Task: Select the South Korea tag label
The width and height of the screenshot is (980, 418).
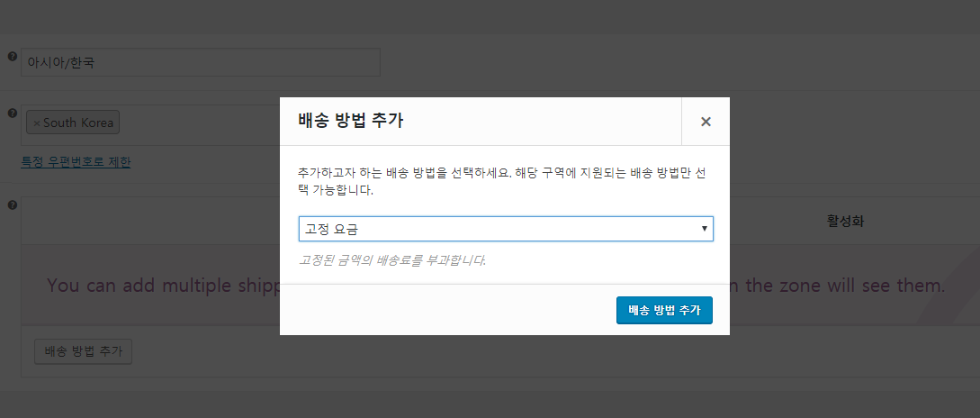Action: (x=78, y=123)
